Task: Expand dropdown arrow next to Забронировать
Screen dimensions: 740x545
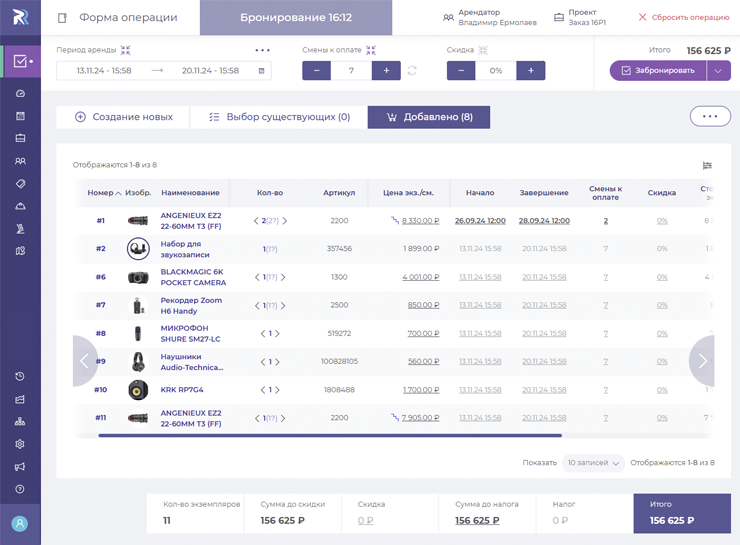Action: coord(719,71)
